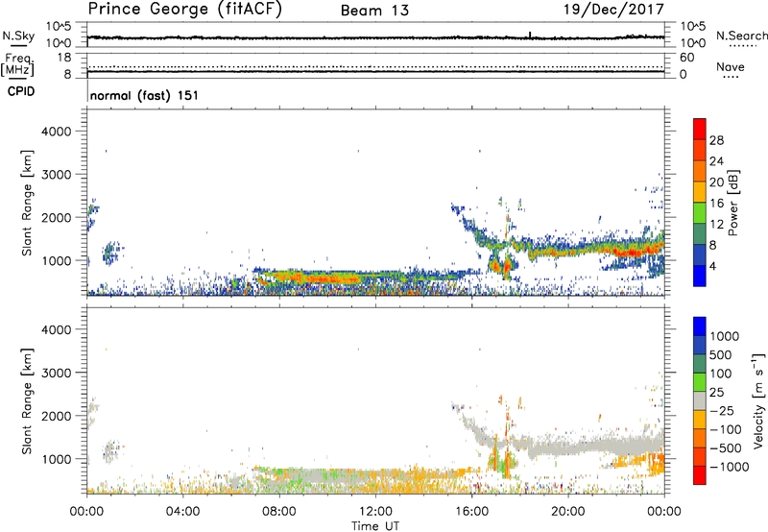
Task: Click the frequency axis '18' tick label
Action: 63,57
